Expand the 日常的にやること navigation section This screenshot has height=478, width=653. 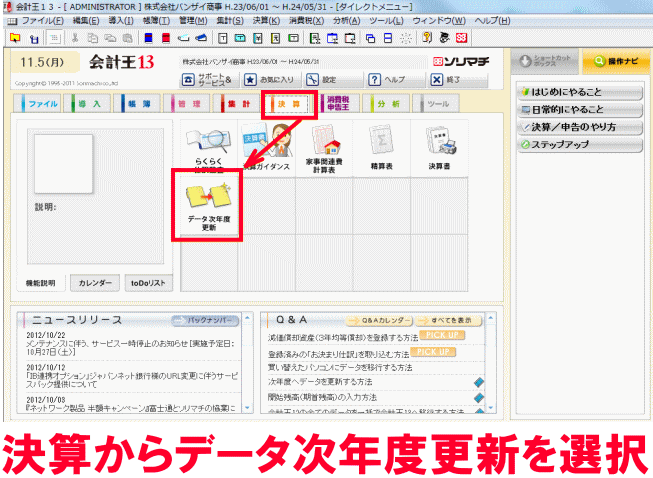point(576,110)
